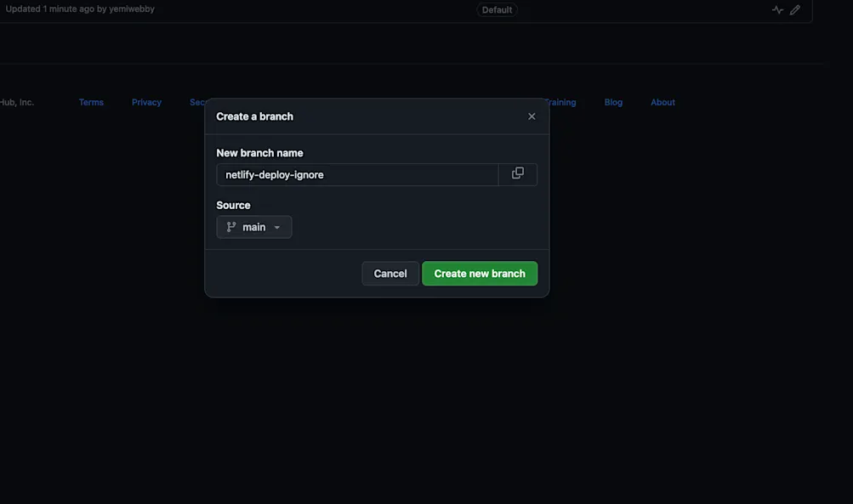The image size is (853, 504).
Task: Cancel branch creation
Action: pyautogui.click(x=390, y=273)
